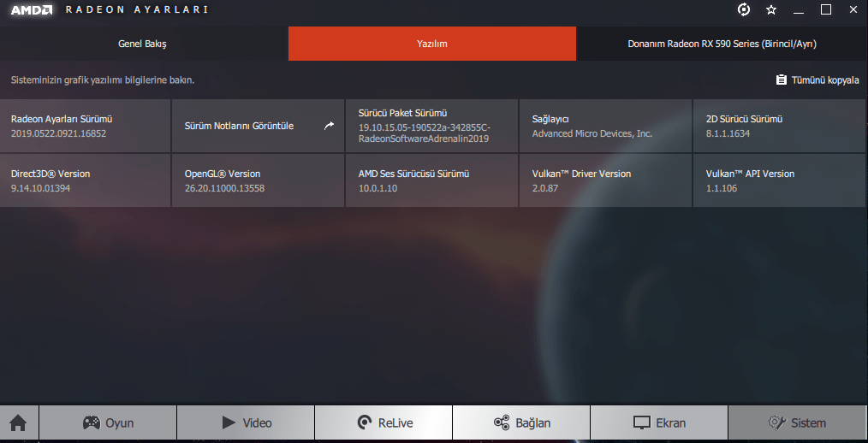Maximize the Radeon Ayarları window
Screen dimensions: 868x443
826,9
